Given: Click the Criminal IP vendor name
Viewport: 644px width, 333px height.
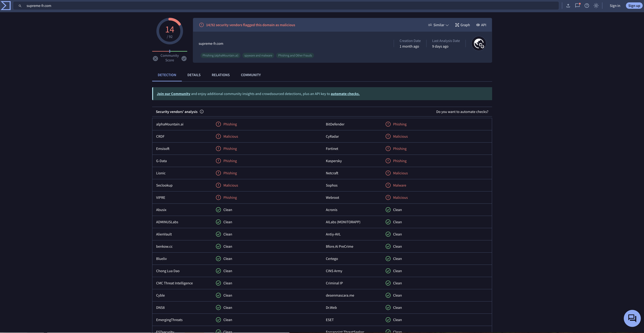Looking at the screenshot, I should [x=334, y=283].
